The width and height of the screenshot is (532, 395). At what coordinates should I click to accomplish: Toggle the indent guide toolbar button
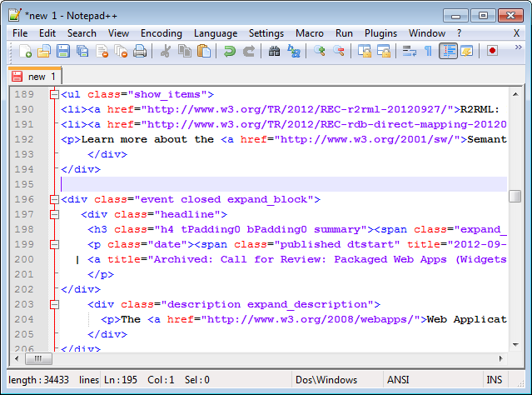(x=448, y=52)
